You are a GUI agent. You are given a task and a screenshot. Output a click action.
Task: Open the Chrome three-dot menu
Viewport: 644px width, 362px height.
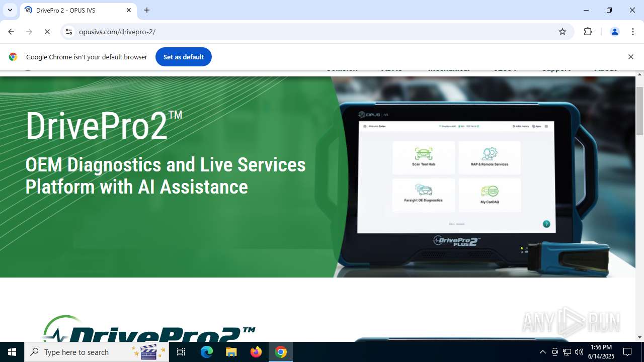pos(633,32)
